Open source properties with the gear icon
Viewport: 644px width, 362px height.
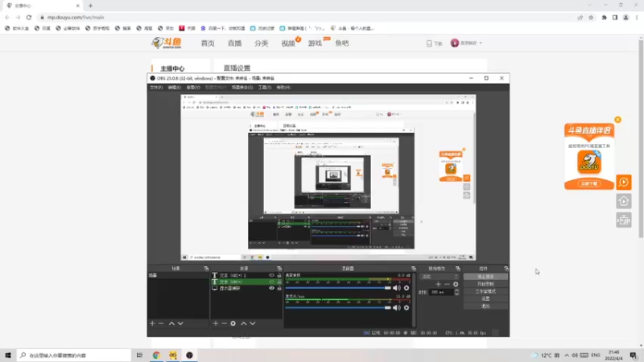coord(233,323)
